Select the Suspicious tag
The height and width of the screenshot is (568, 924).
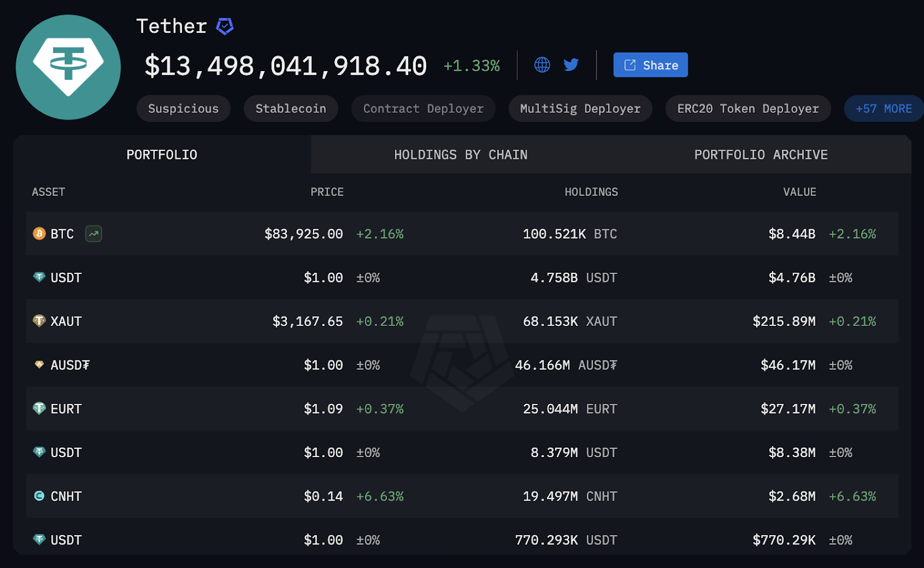pos(183,109)
